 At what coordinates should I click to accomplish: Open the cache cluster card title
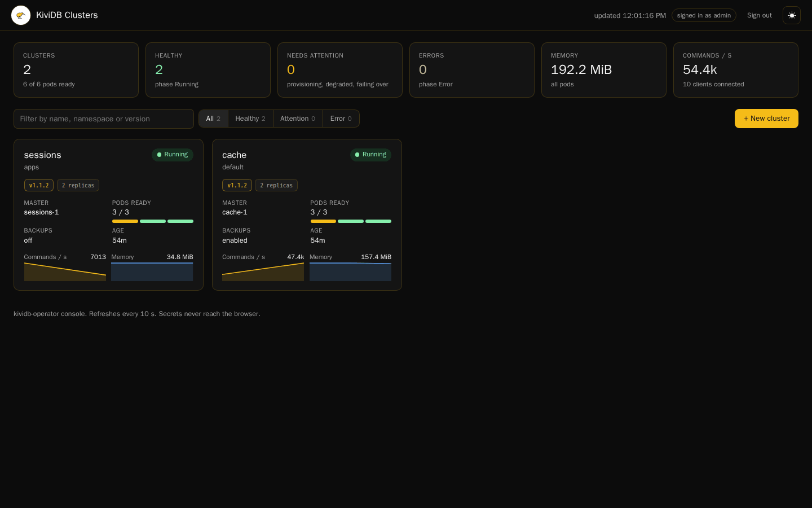pyautogui.click(x=235, y=155)
